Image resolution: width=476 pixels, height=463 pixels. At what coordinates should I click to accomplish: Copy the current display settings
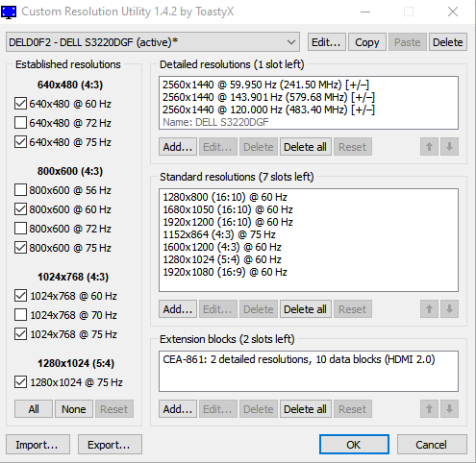click(x=367, y=42)
